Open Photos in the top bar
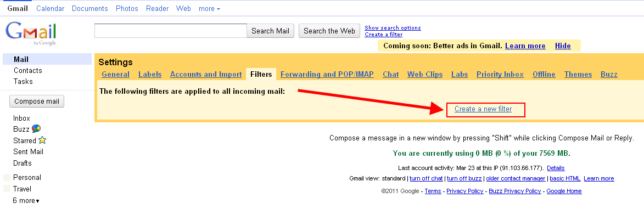This screenshot has width=644, height=209. coord(127,8)
